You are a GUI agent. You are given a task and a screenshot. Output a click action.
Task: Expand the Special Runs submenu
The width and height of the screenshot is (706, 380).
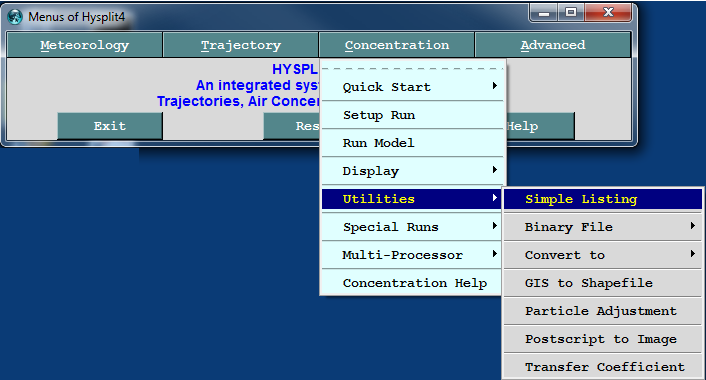tap(412, 227)
